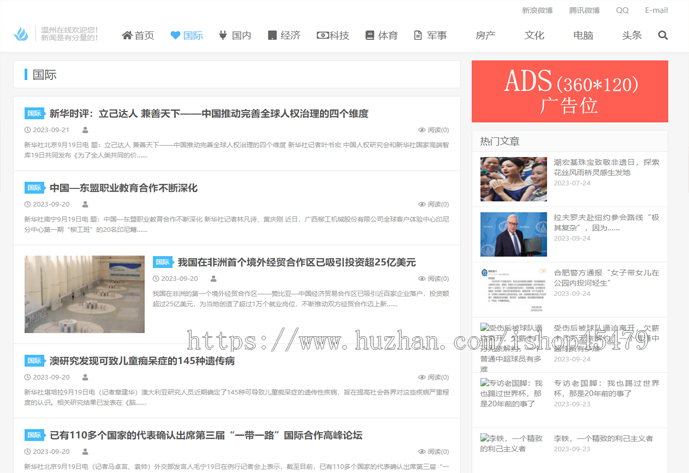Click the plug icon beside 国内

tap(223, 35)
